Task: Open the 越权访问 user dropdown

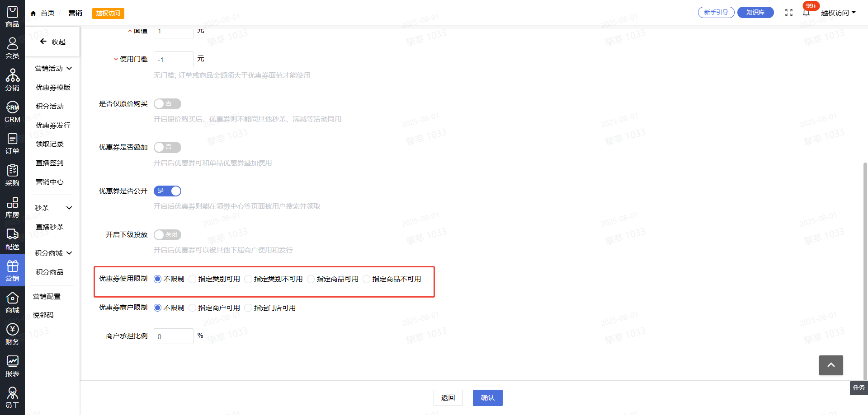Action: [838, 13]
